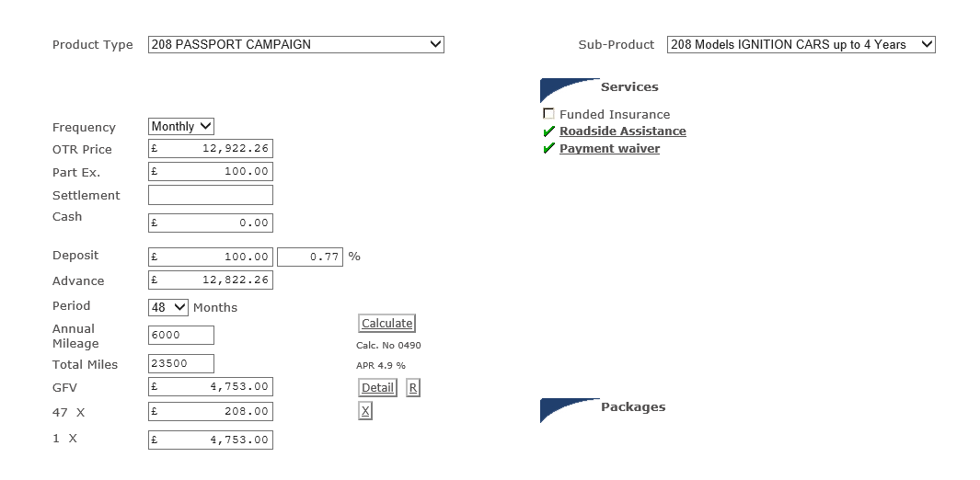Follow the Roadside Assistance link

click(x=622, y=131)
